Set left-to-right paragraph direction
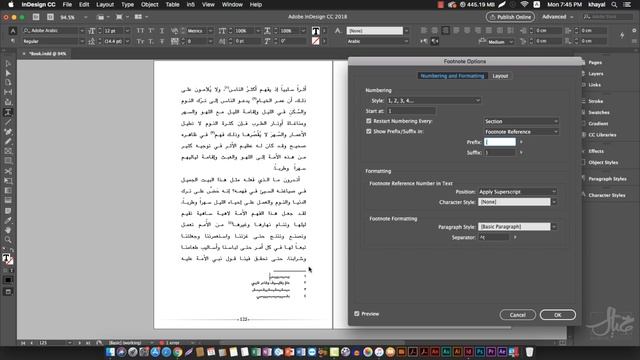Viewport: 640px width, 360px height. tap(424, 41)
